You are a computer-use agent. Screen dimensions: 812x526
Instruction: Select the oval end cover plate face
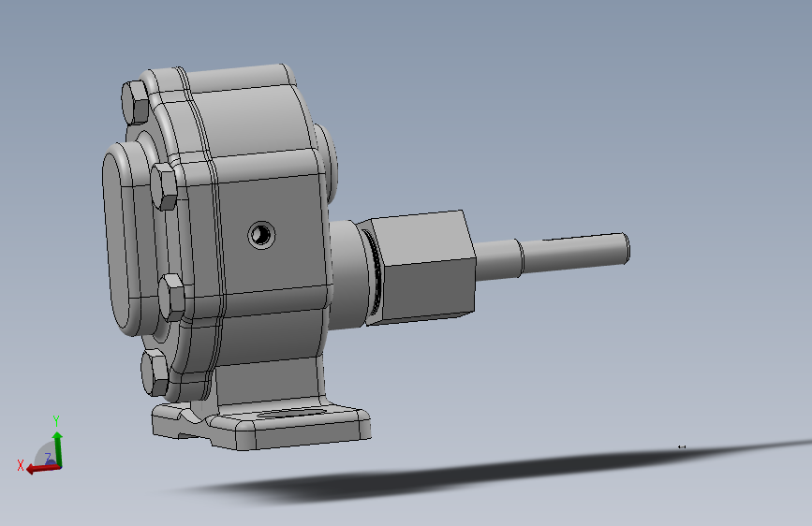(116, 241)
